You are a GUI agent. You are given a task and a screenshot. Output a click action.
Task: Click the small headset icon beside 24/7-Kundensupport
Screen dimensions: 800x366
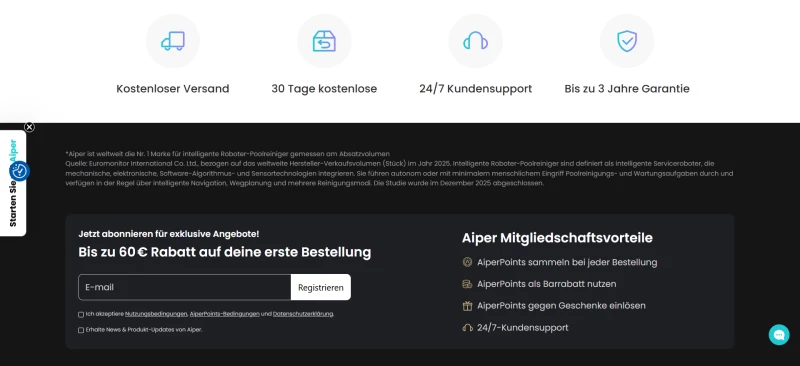point(466,328)
